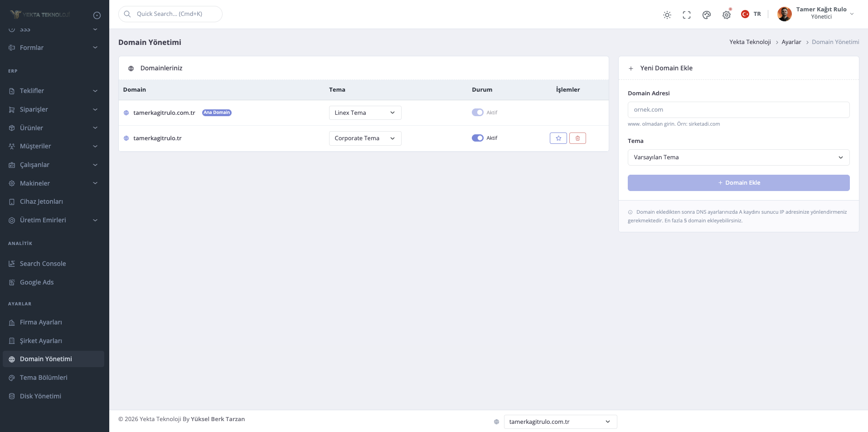Go to Ayarlar breadcrumb link
Image resolution: width=868 pixels, height=432 pixels.
tap(791, 42)
